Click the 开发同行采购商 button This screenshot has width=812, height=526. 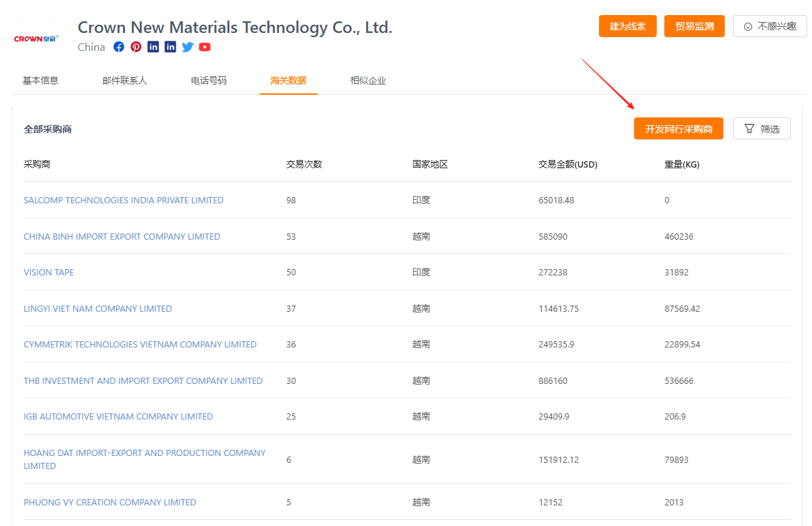point(679,129)
